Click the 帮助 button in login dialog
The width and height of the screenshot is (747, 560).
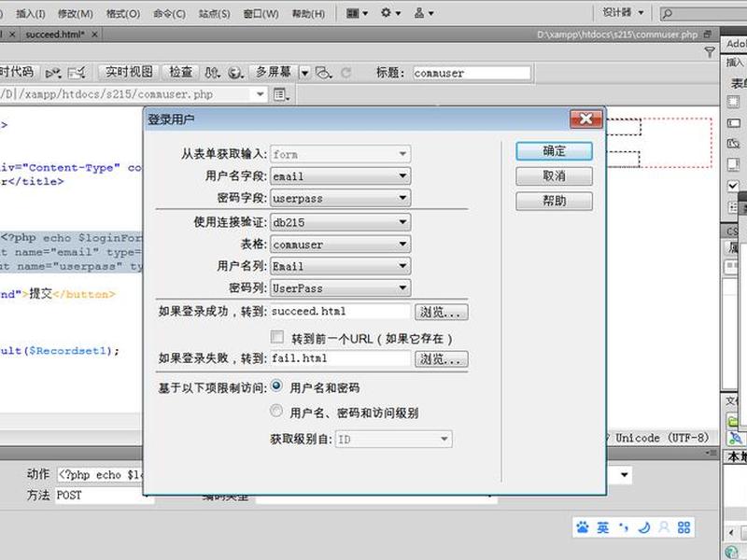pos(554,201)
